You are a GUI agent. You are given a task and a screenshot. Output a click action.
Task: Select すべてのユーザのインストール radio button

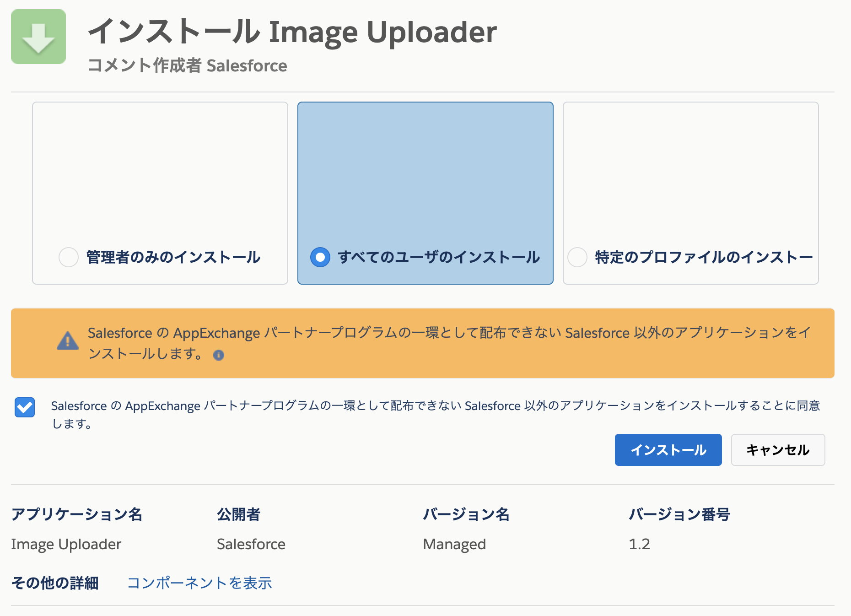coord(320,257)
